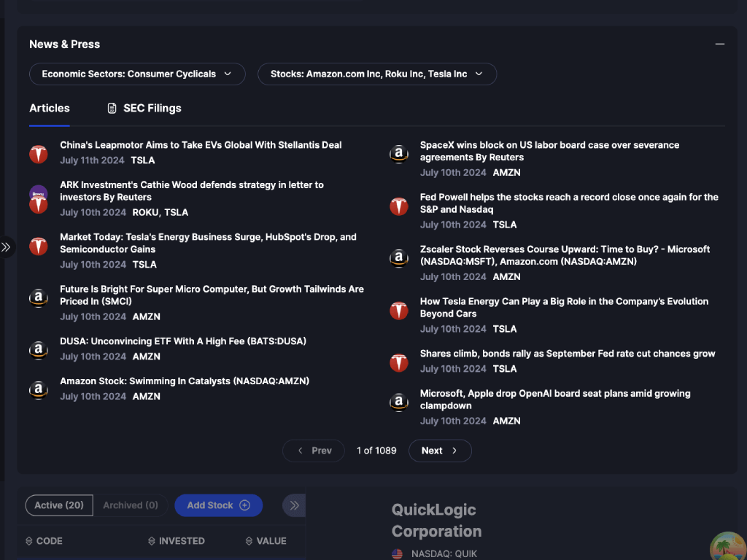Click ROKU, TSLA tickers under ARK article
The height and width of the screenshot is (560, 747).
(x=160, y=212)
